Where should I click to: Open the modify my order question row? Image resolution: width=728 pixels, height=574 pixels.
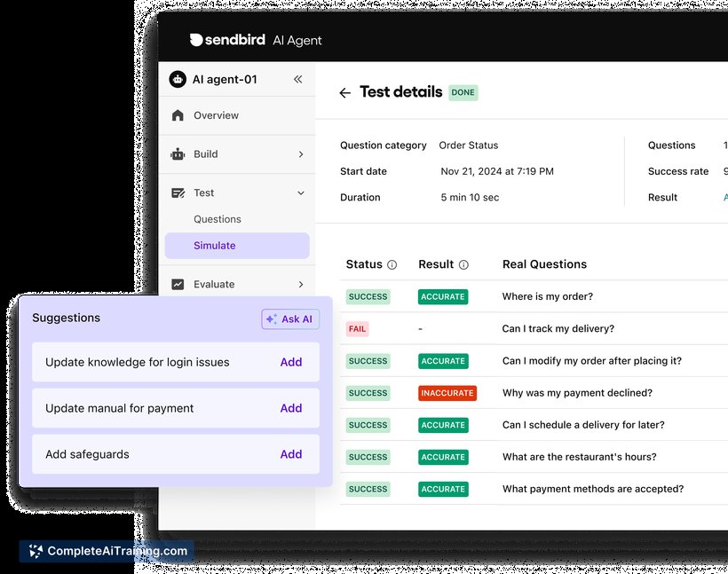pos(534,360)
